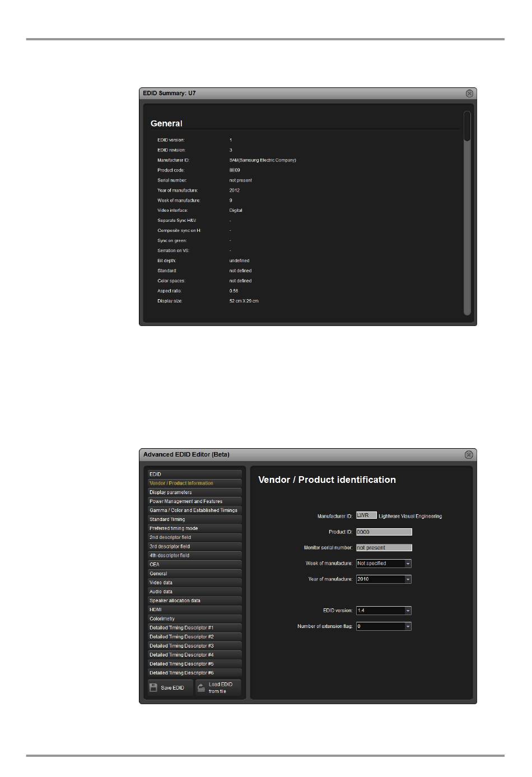Open Preferred timing mode section
This screenshot has width=532, height=777.
point(195,528)
